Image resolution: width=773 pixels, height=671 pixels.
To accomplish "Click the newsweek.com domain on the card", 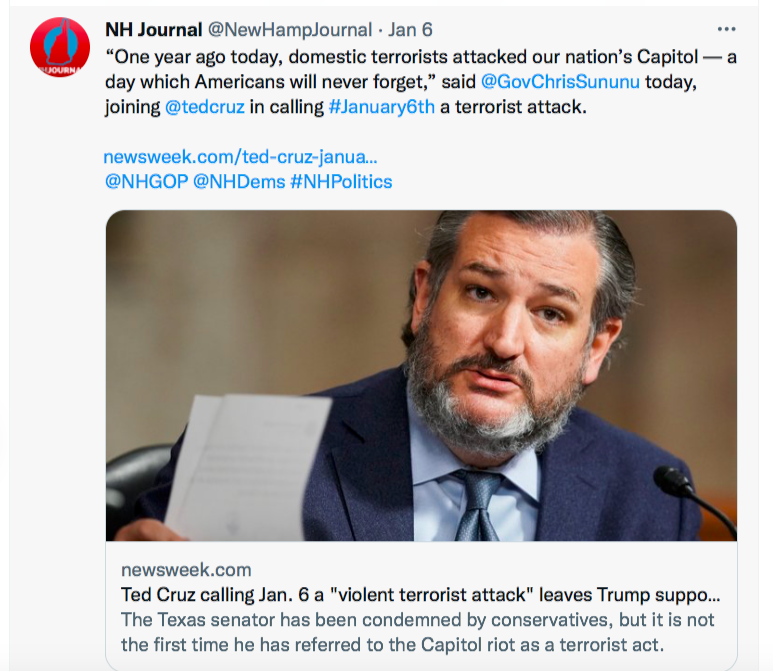I will 186,569.
